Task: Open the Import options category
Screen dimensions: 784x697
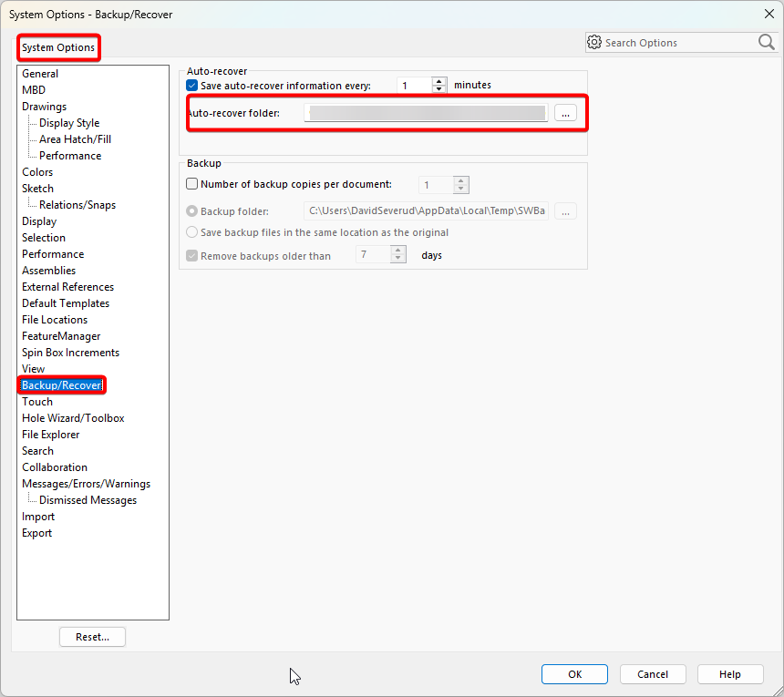Action: tap(38, 517)
